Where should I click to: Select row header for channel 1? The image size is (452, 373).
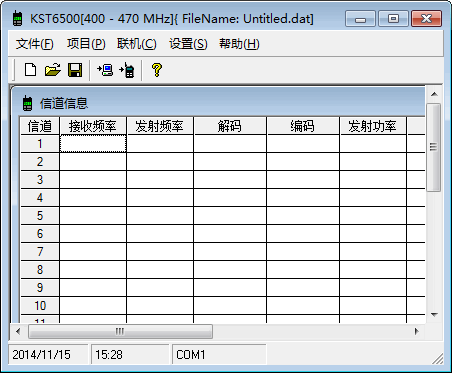[x=40, y=144]
